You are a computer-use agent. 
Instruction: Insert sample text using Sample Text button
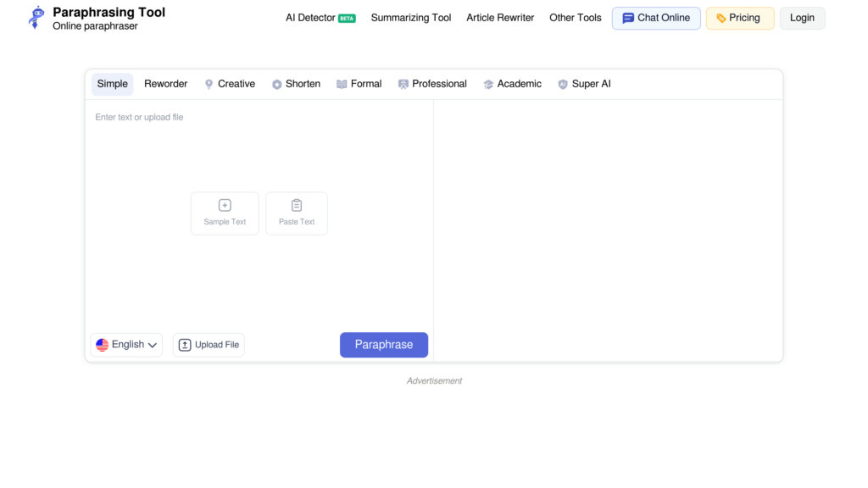click(x=225, y=213)
